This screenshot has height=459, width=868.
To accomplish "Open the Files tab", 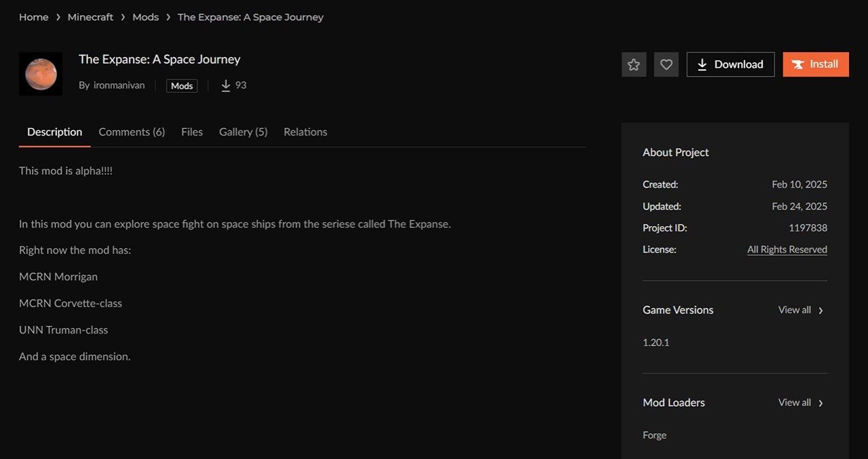I will click(192, 132).
